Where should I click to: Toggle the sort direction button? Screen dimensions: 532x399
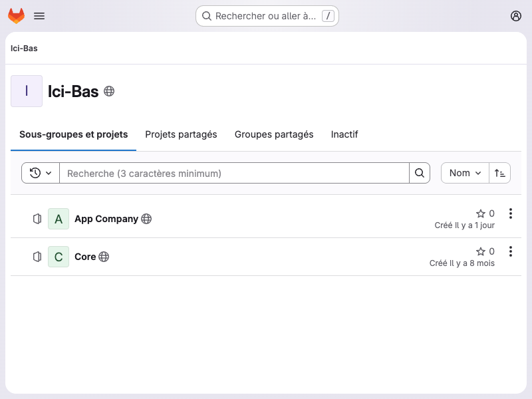500,173
